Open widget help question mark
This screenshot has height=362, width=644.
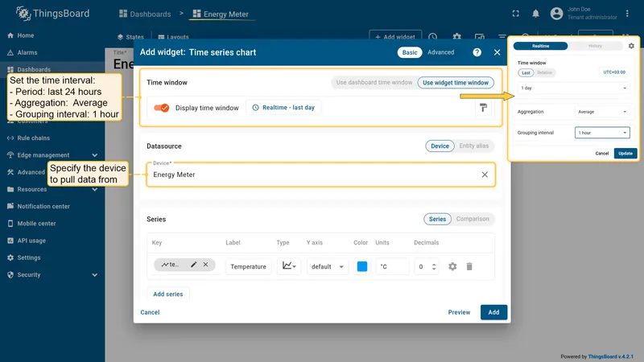(477, 52)
